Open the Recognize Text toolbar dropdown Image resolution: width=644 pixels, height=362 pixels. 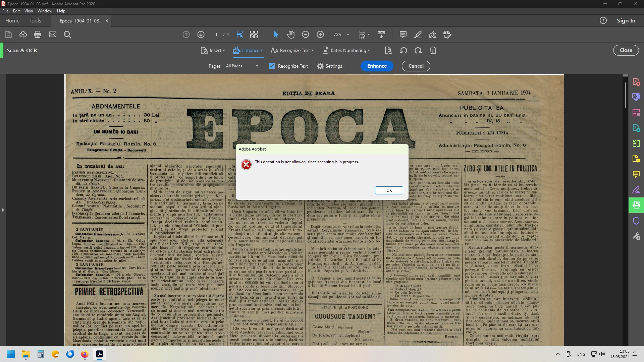[x=292, y=50]
